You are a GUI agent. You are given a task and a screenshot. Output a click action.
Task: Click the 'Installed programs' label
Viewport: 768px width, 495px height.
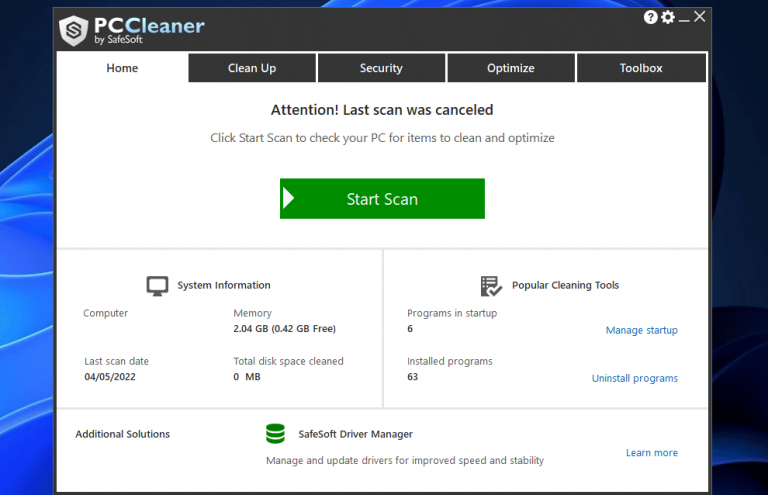(450, 361)
